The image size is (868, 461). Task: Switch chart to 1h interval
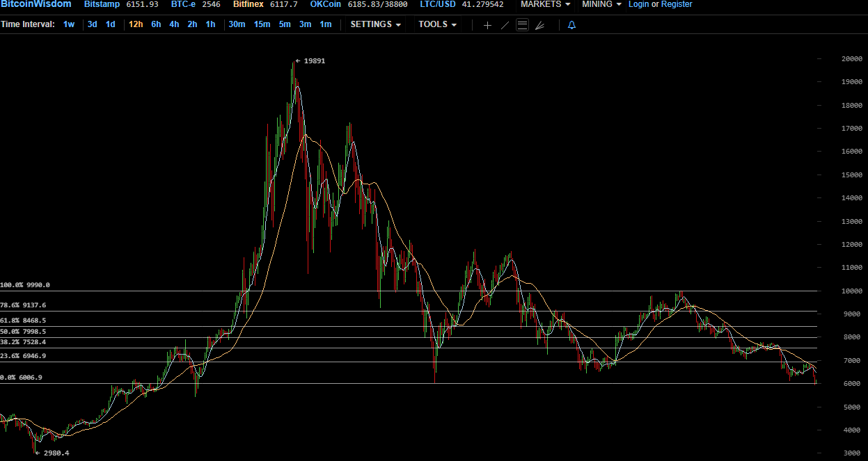(x=210, y=24)
